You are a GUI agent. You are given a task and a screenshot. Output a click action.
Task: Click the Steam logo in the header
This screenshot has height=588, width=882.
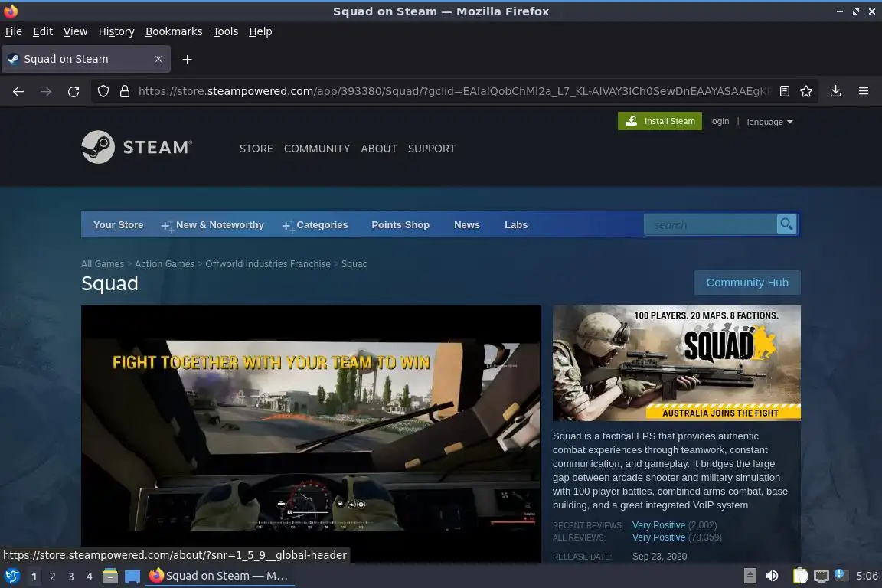pos(137,148)
